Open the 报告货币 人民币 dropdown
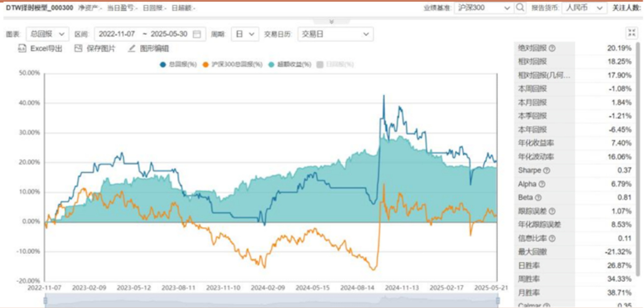The width and height of the screenshot is (644, 308). [x=584, y=8]
